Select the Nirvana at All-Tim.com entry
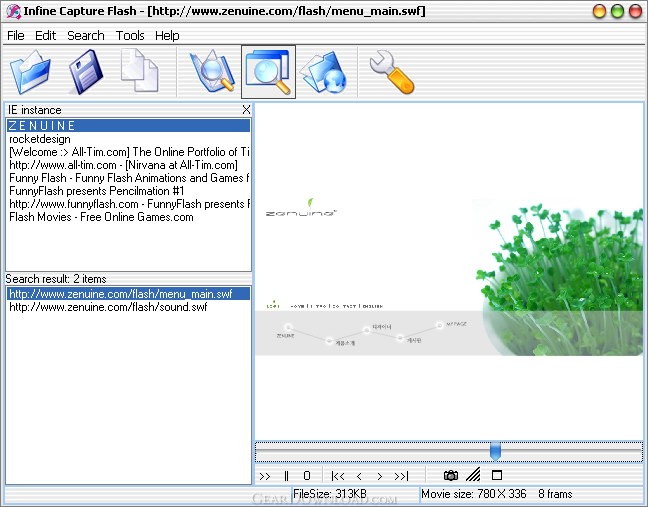Viewport: 648px width, 507px height. 128,165
